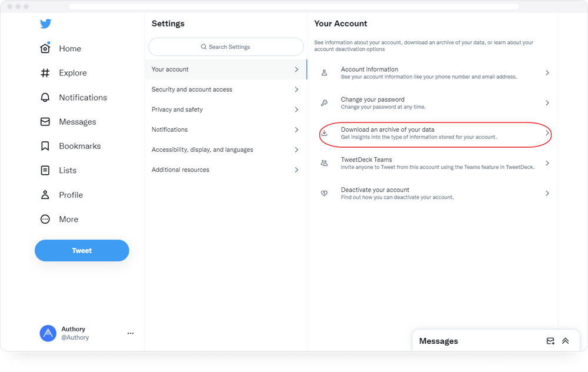
Task: Click the Search Settings input field
Action: point(226,46)
